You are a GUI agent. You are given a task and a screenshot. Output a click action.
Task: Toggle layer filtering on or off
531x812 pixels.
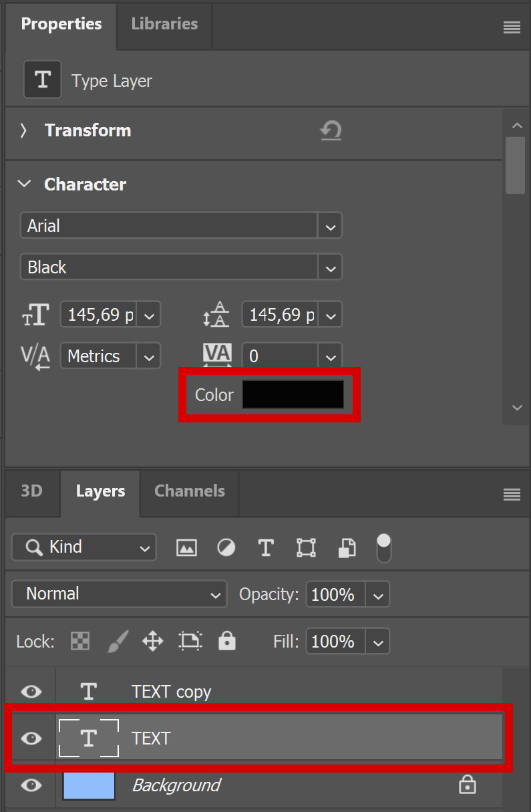coord(384,547)
